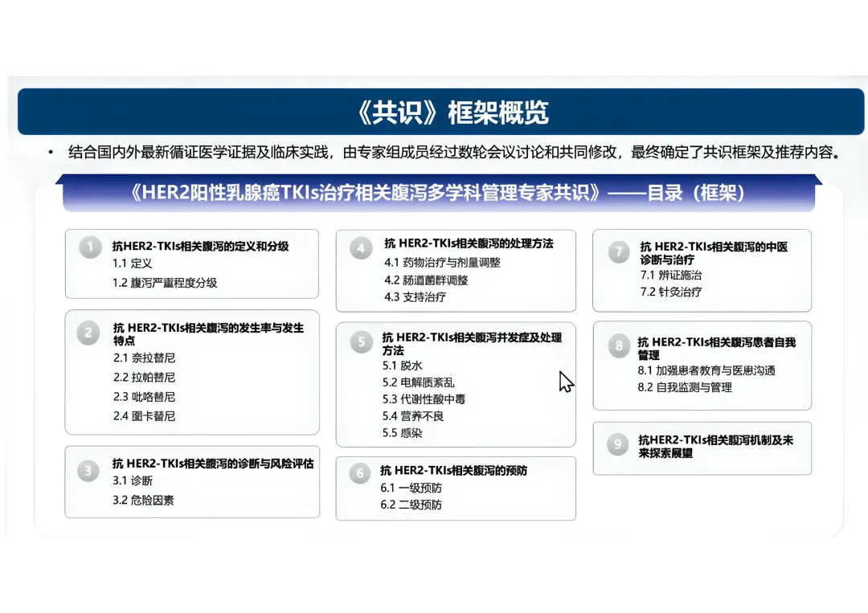Screen dimensions: 868x613
Task: Select heading 相关腹泻患者自我管理
Action: pos(716,349)
